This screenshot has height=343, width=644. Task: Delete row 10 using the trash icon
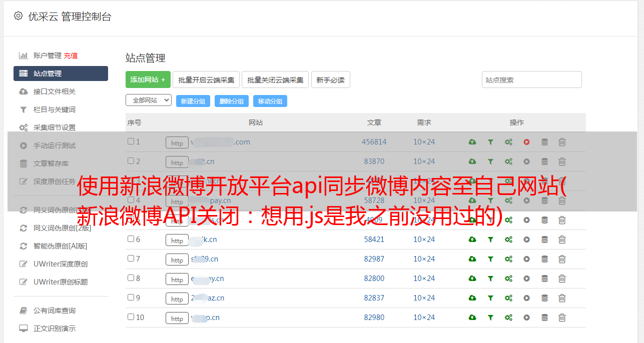562,317
